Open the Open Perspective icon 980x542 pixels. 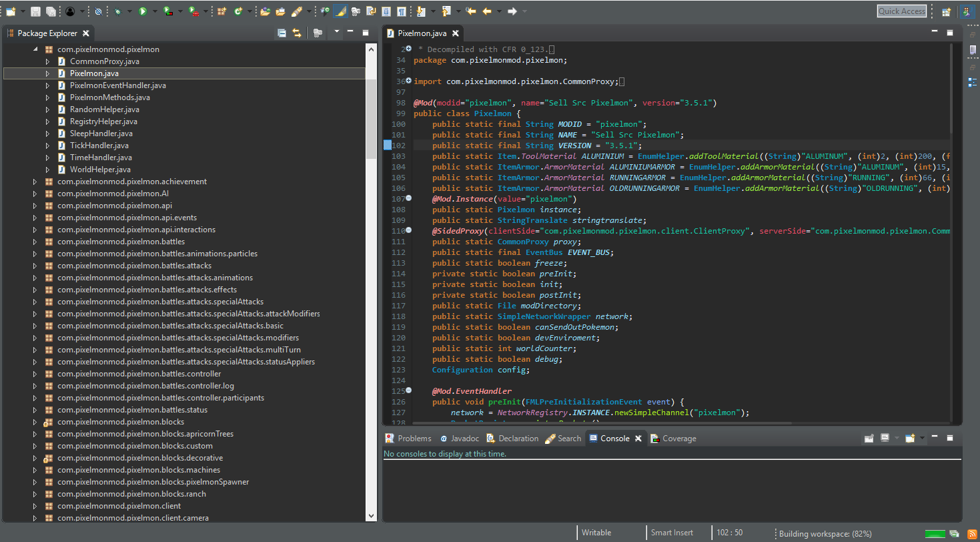tap(946, 11)
